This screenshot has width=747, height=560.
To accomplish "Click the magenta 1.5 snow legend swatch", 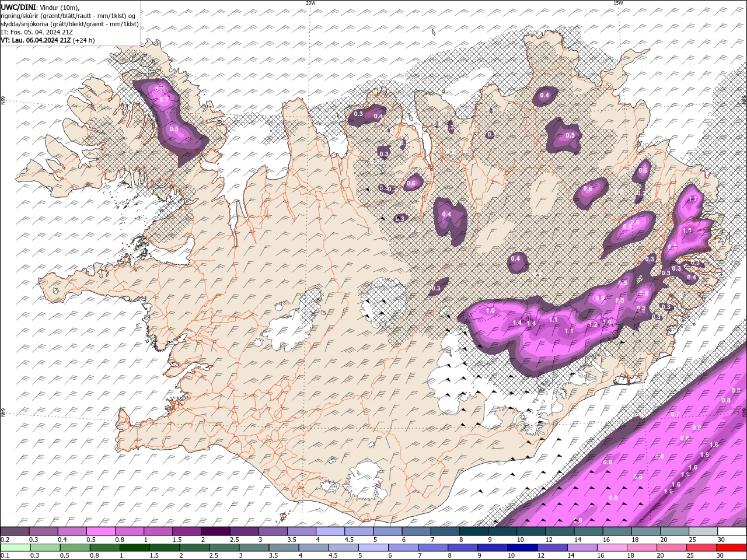I will tap(186, 531).
